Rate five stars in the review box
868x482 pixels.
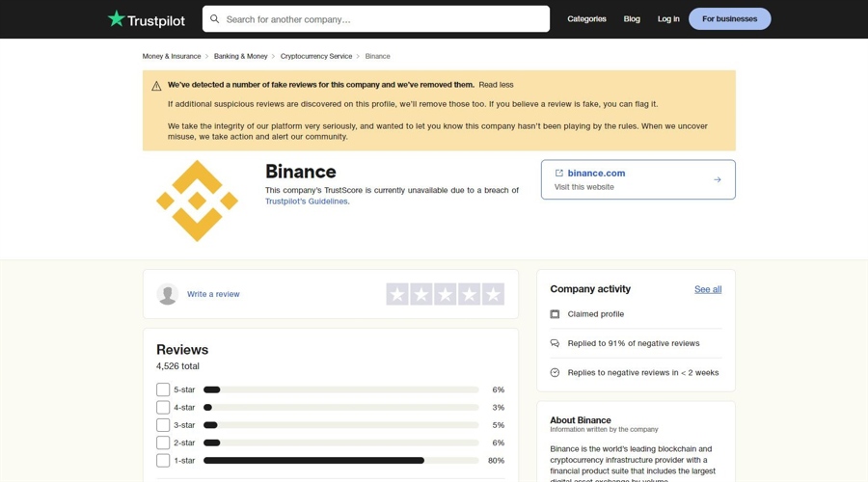(x=493, y=294)
